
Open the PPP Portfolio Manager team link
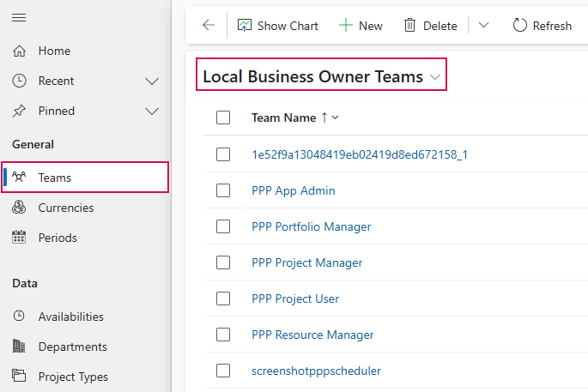[312, 226]
